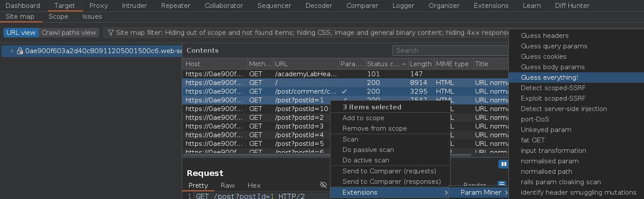644x199 pixels.
Task: Toggle the hidden characters eye icon in Request
Action: [x=323, y=185]
